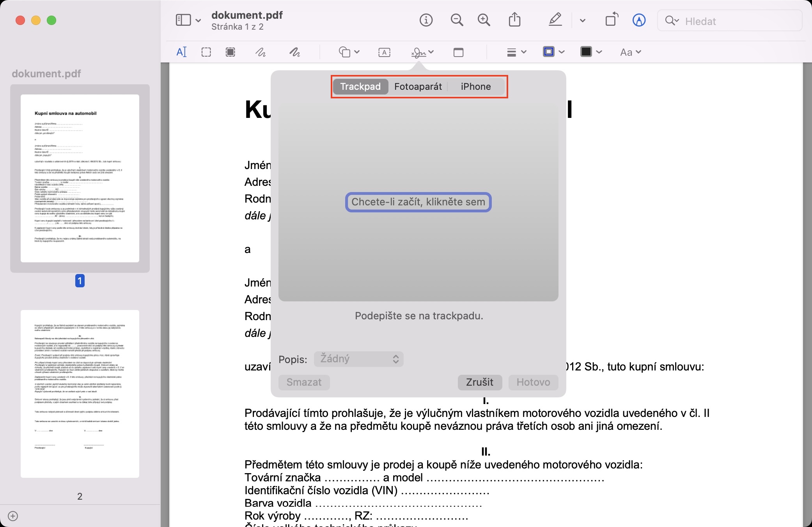This screenshot has height=527, width=812.
Task: Click 'Chcete-li začít, klikněte sem'
Action: click(418, 202)
